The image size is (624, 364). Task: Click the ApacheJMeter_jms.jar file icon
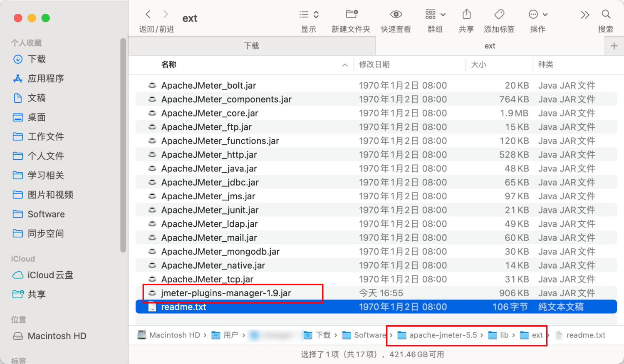[x=153, y=196]
